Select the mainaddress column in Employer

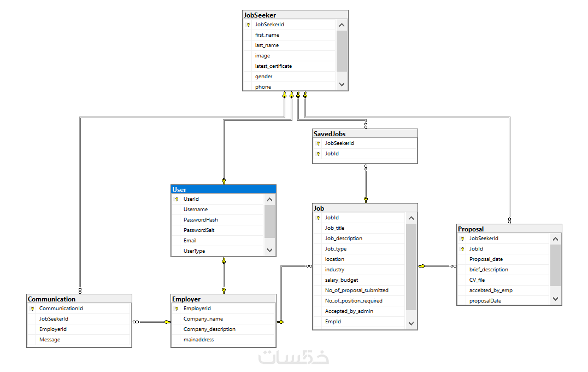click(224, 340)
